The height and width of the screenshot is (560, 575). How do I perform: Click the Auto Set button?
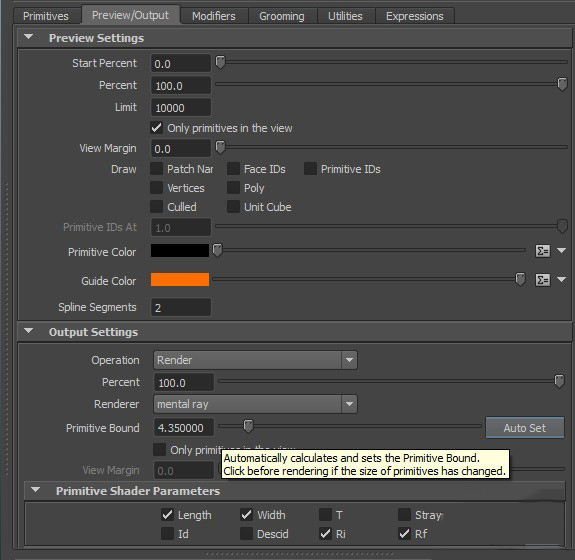(x=525, y=428)
